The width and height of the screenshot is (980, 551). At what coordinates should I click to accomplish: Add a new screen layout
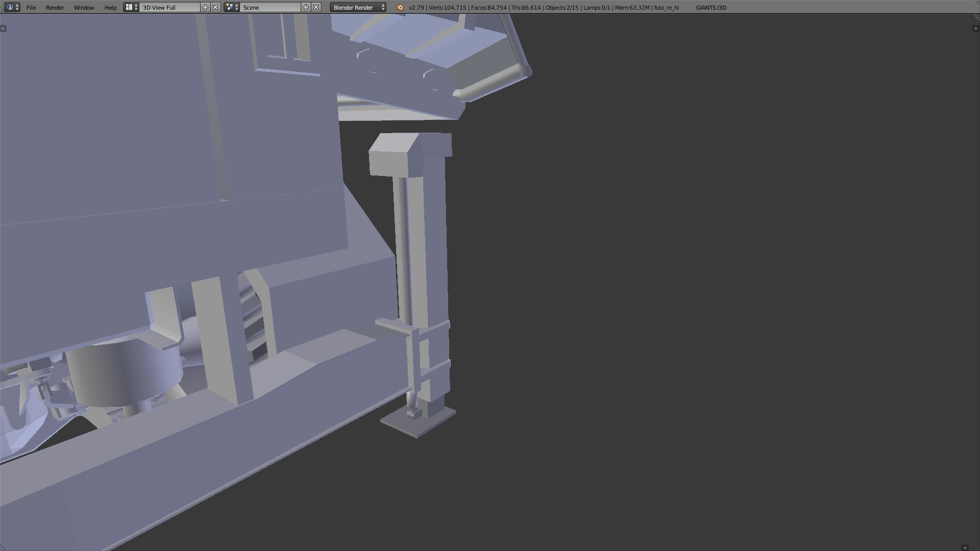205,7
